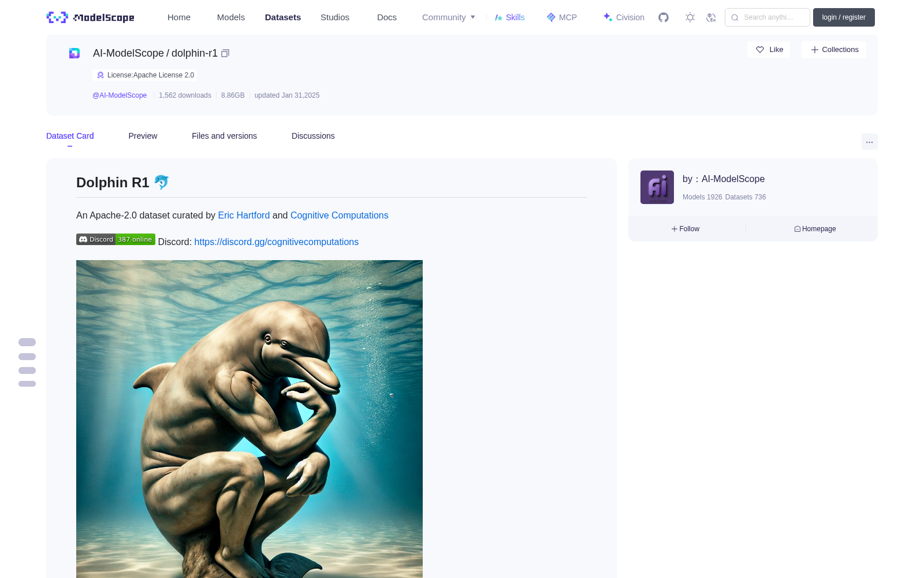This screenshot has height=578, width=924.
Task: Open the three-dots more options button
Action: 869,142
